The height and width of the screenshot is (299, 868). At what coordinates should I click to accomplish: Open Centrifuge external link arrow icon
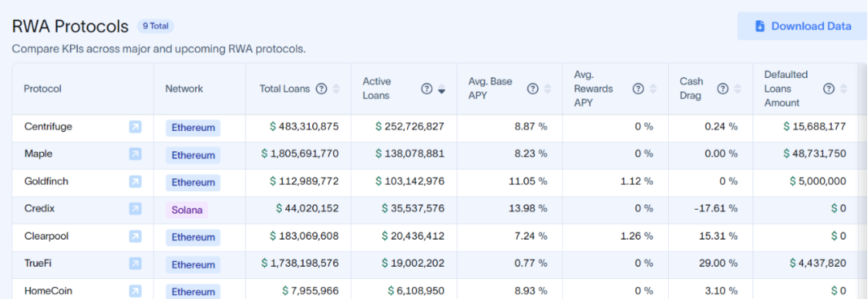click(135, 127)
